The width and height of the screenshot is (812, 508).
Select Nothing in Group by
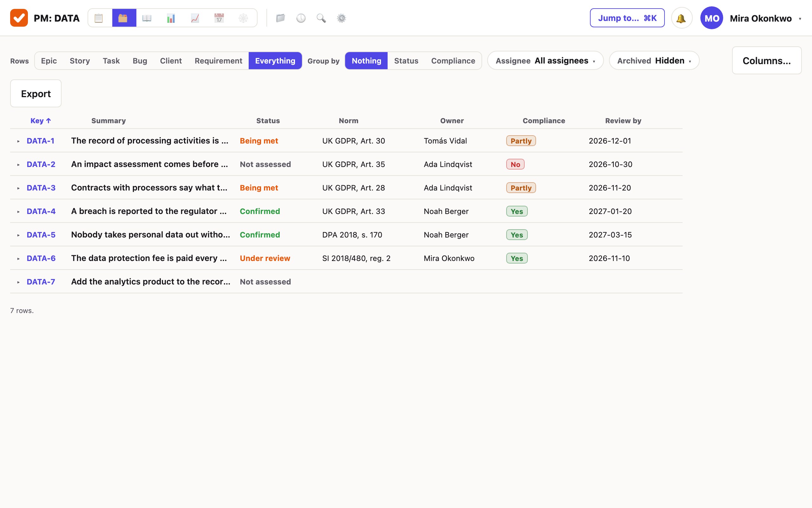pos(366,61)
